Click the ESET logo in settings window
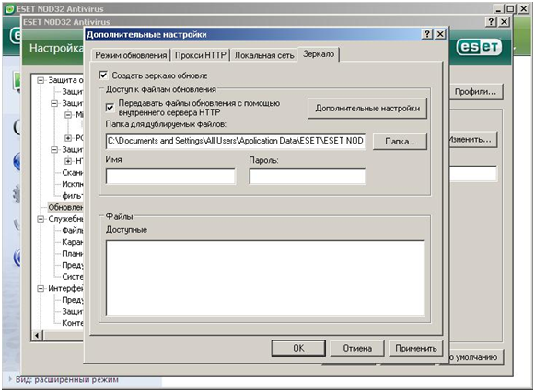 pyautogui.click(x=479, y=47)
